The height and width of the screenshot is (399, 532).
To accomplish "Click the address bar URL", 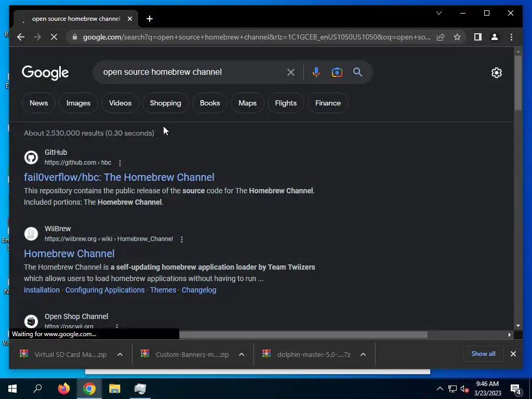I will (x=257, y=37).
